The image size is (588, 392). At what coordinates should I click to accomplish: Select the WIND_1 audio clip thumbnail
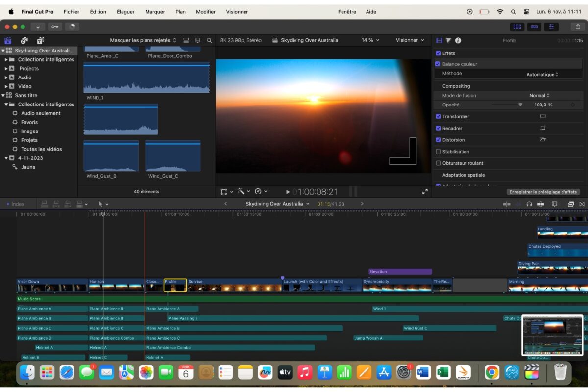(x=147, y=78)
